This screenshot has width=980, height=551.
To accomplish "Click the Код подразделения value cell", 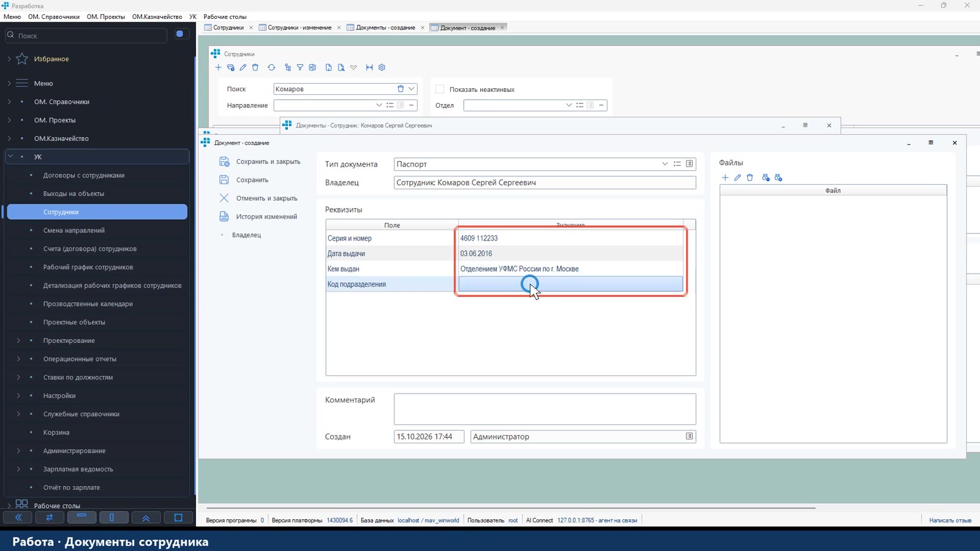I will coord(570,284).
